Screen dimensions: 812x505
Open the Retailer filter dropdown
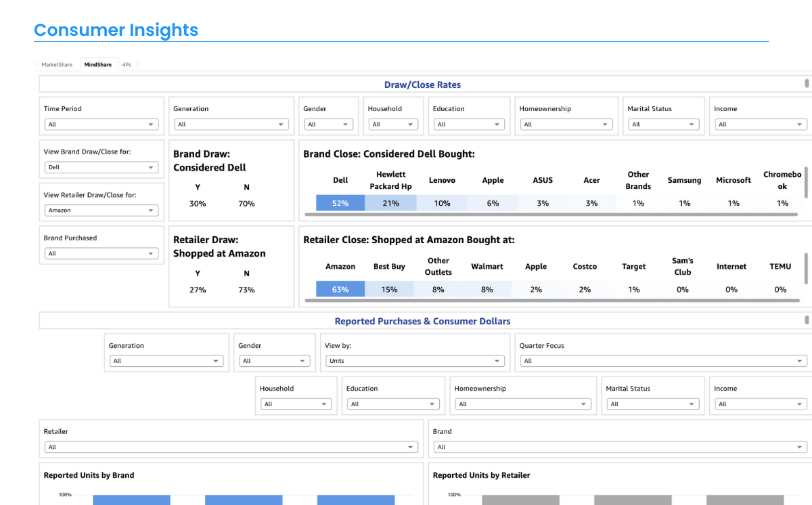(x=231, y=447)
